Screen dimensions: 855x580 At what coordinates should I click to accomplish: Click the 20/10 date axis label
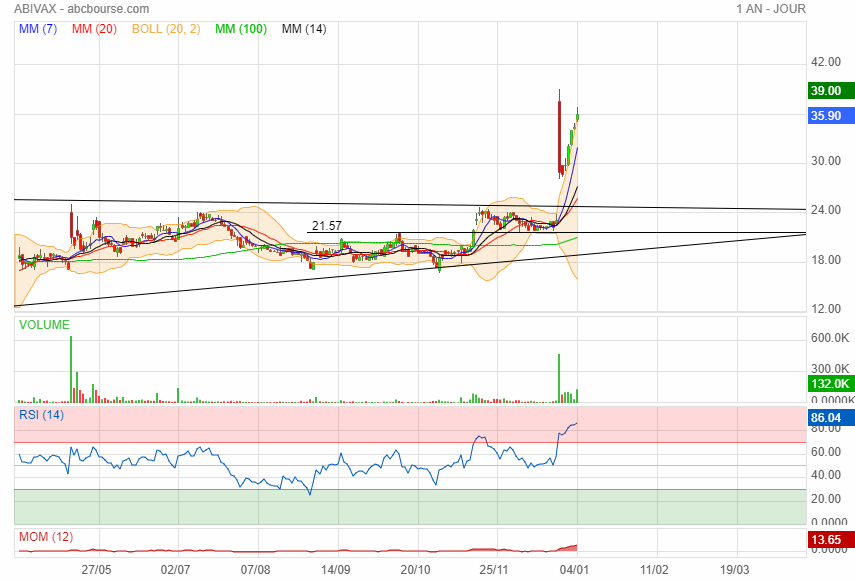(416, 570)
